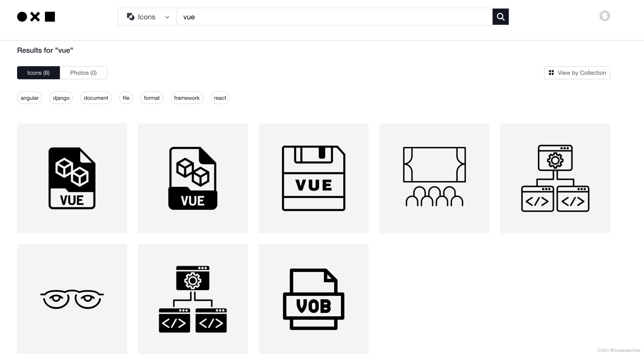Viewport: 644px width, 354px height.
Task: Click the react tag filter chip
Action: (x=220, y=98)
